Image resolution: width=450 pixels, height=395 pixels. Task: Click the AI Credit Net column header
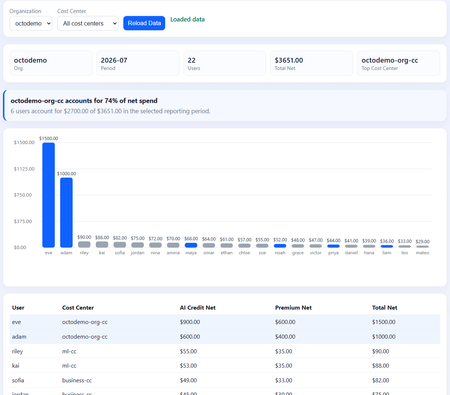198,308
